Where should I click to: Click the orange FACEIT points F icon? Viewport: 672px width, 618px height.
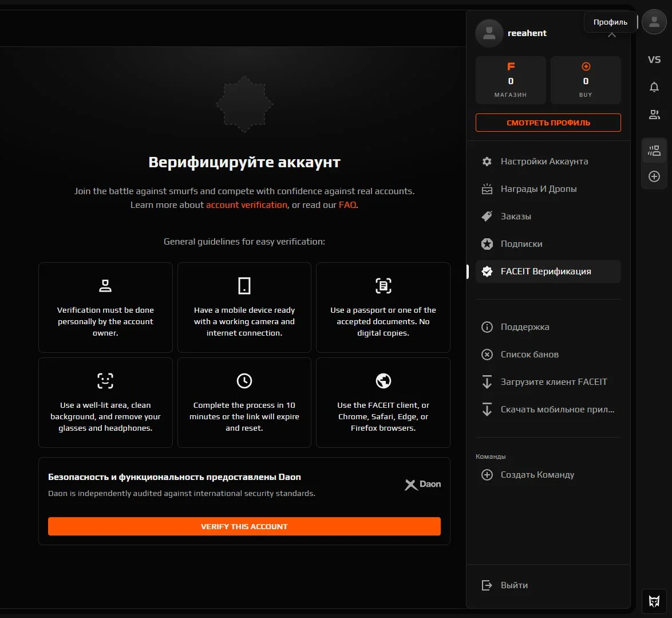(511, 66)
